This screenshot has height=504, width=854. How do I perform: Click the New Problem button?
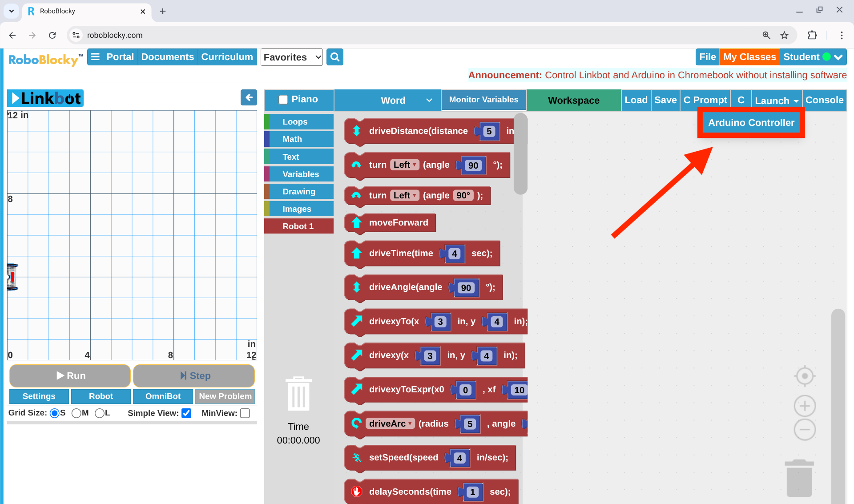(x=225, y=396)
